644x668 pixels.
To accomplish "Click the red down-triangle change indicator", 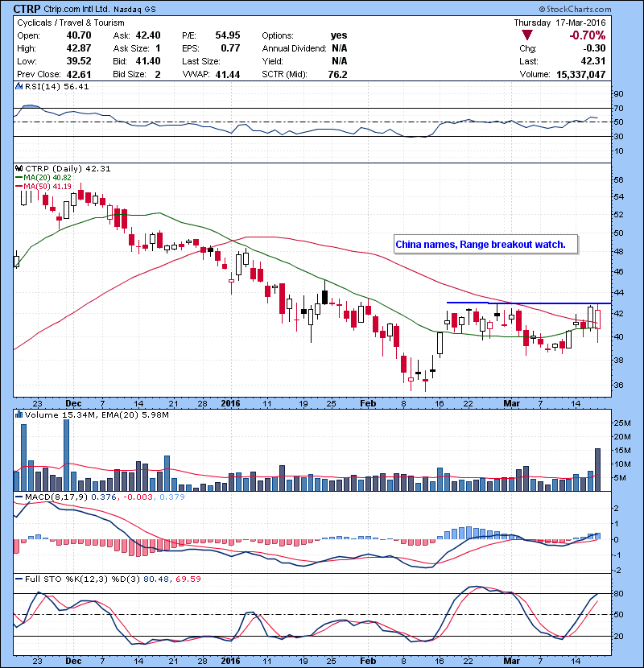I will [527, 35].
